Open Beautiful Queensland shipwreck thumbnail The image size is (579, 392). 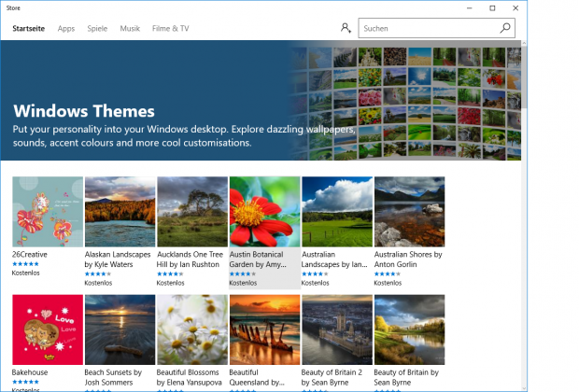[265, 329]
